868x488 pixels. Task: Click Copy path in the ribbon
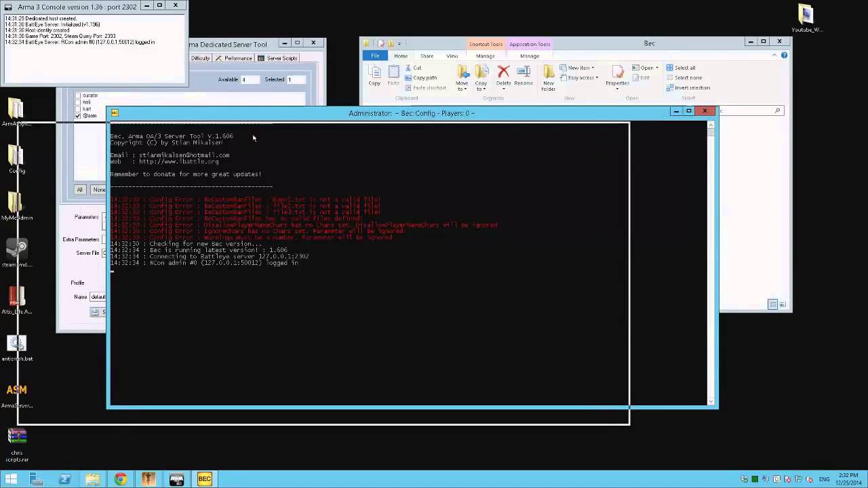[x=420, y=78]
